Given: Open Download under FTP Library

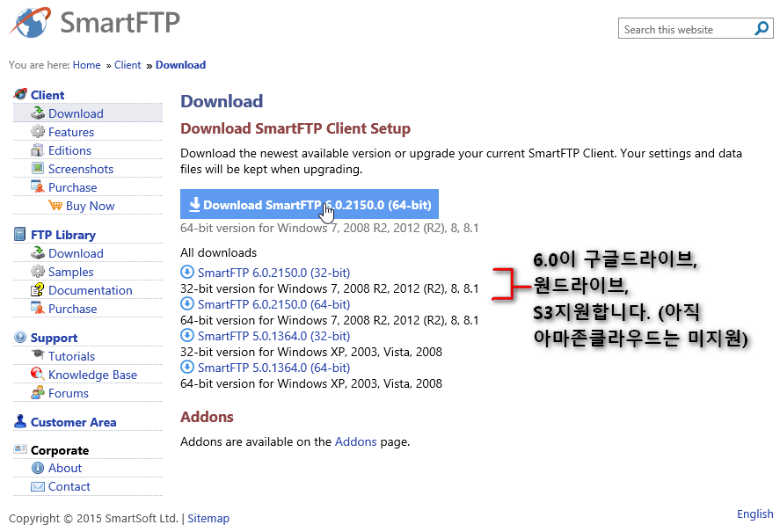Looking at the screenshot, I should 77,253.
